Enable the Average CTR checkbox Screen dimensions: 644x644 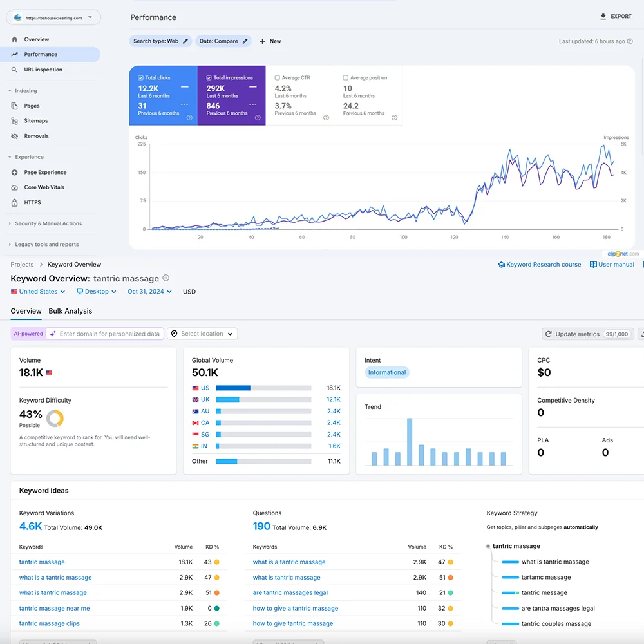pyautogui.click(x=278, y=78)
